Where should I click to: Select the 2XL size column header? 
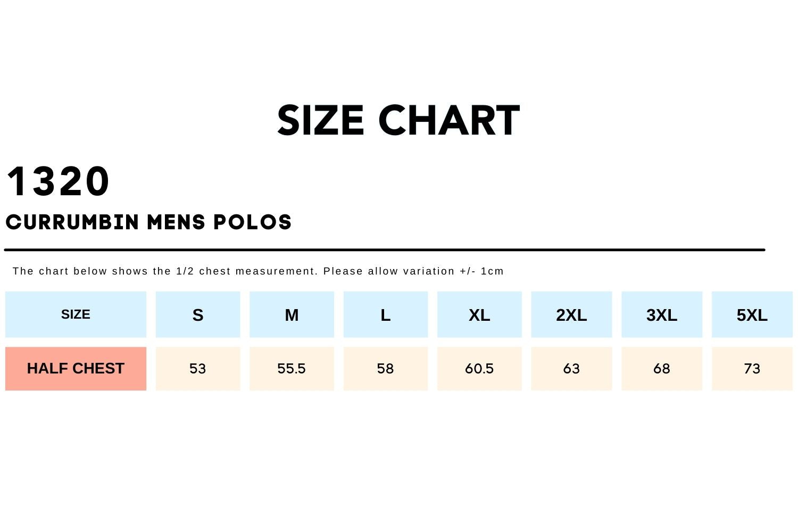pyautogui.click(x=571, y=315)
